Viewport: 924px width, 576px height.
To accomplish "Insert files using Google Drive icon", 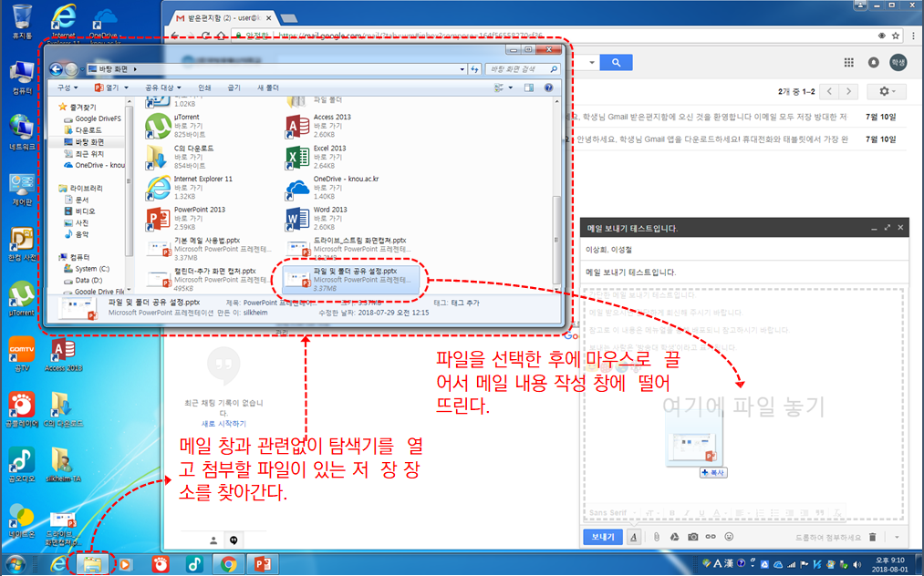I will [674, 537].
